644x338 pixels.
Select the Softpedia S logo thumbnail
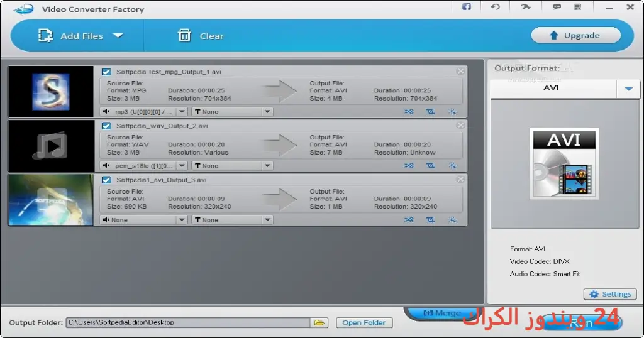click(x=51, y=92)
